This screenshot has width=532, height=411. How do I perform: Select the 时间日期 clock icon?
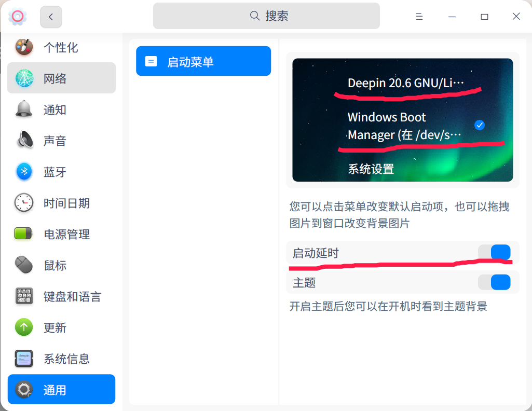point(23,203)
